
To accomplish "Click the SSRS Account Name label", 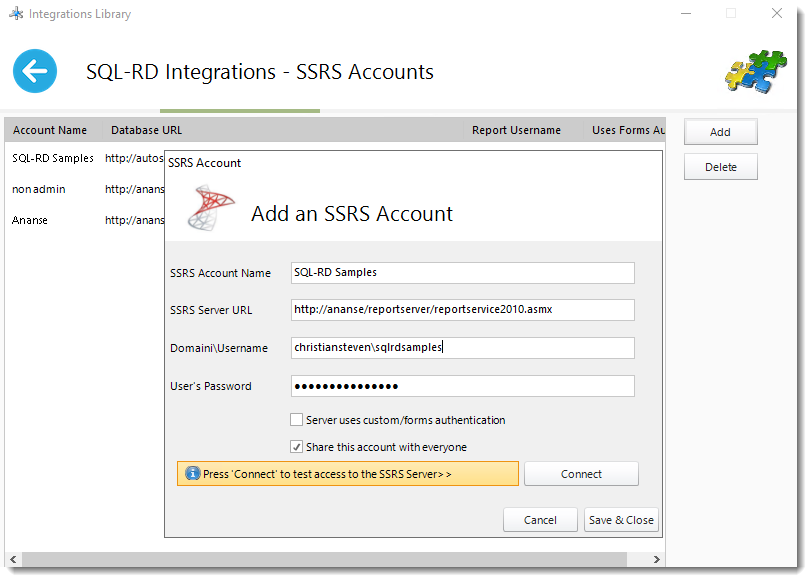I will click(x=220, y=273).
